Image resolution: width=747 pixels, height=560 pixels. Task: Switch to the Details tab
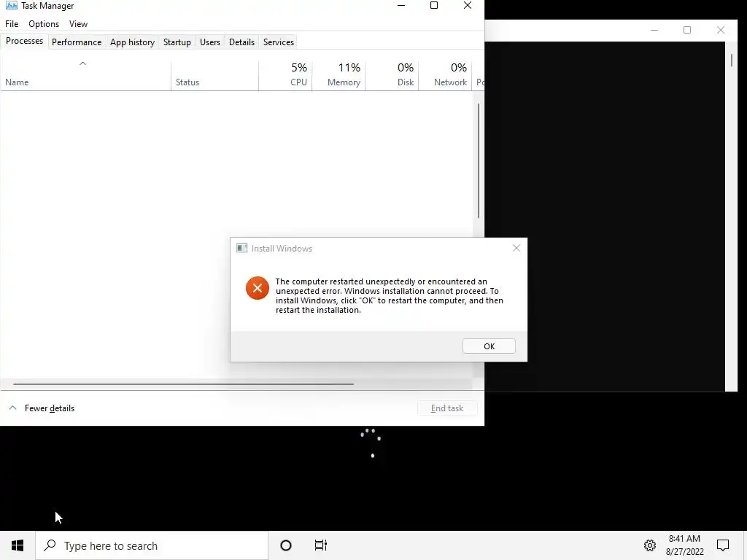click(x=241, y=42)
